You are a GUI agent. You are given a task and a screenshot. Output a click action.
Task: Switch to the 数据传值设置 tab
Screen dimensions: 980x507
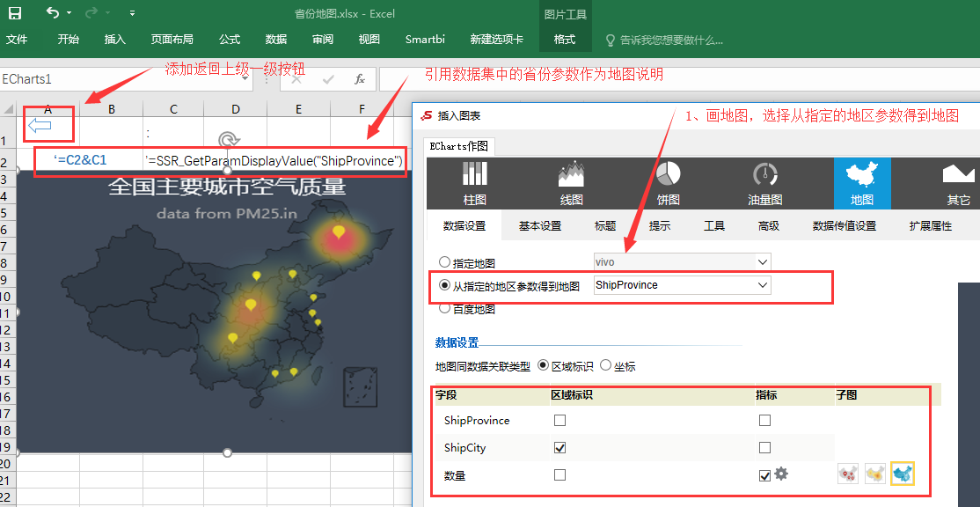(x=845, y=225)
